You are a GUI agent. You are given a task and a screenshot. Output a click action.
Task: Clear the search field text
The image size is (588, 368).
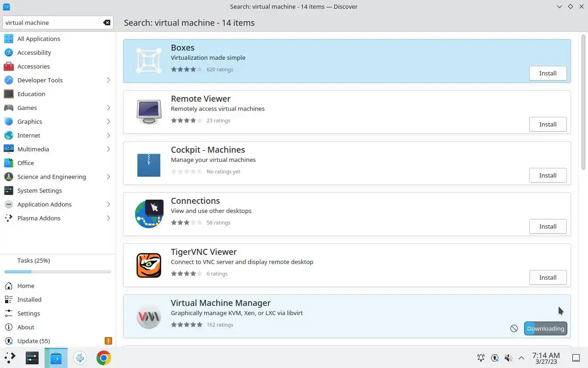(107, 23)
